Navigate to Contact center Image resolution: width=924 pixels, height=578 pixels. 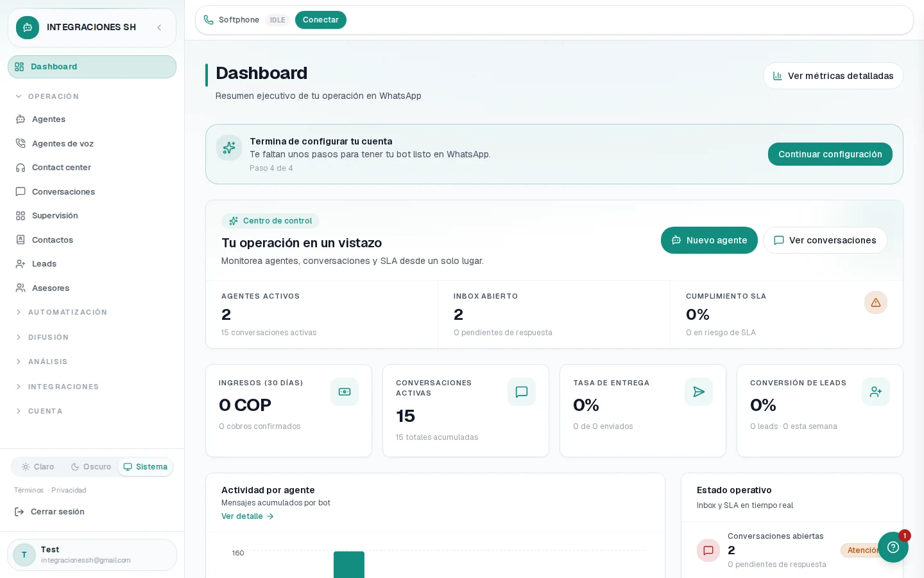pos(92,168)
